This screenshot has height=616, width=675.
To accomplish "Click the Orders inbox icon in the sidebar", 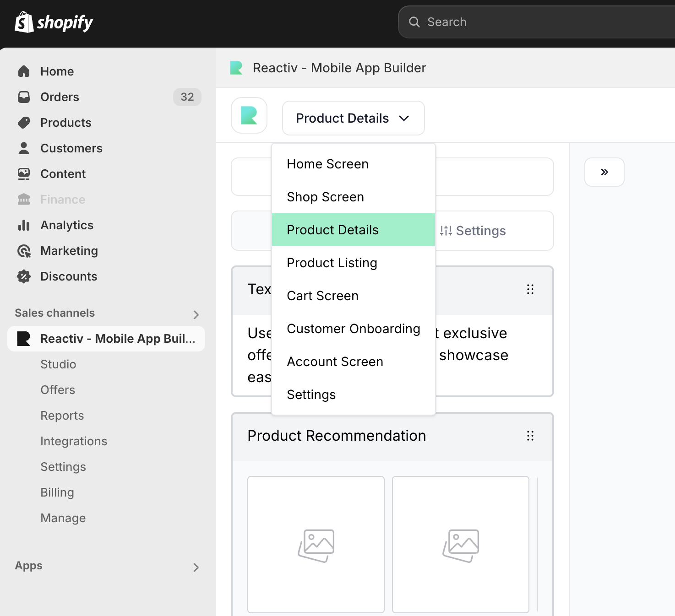I will 24,97.
